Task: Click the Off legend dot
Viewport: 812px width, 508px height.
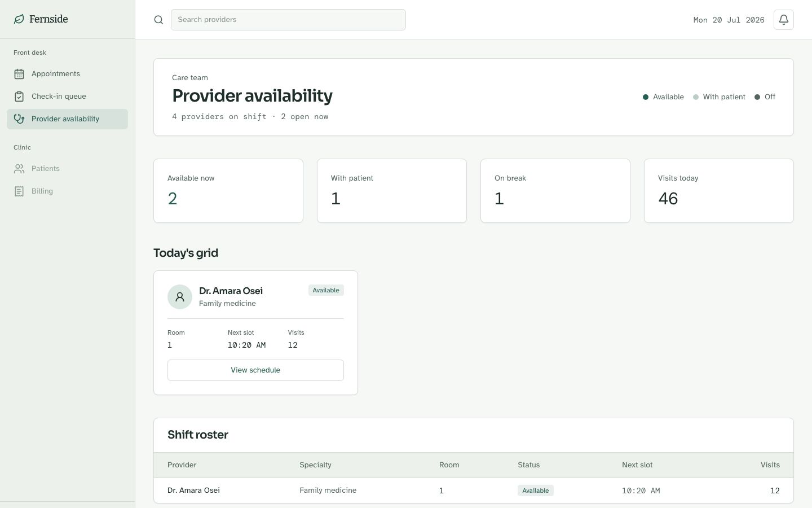Action: [x=757, y=97]
